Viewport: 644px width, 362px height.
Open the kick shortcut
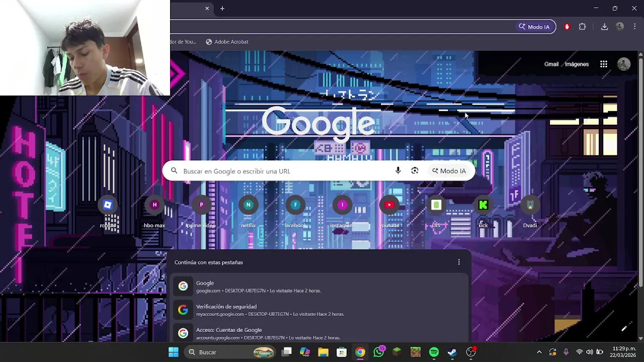pyautogui.click(x=483, y=211)
